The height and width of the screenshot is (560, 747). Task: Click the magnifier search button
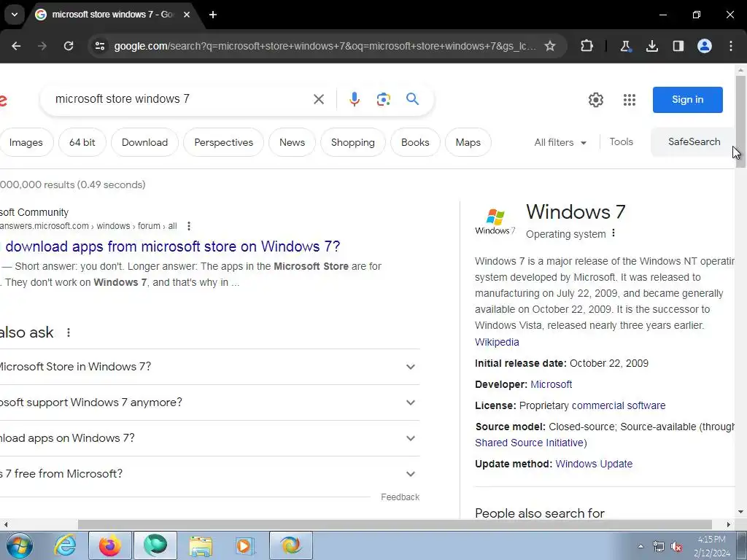[413, 99]
